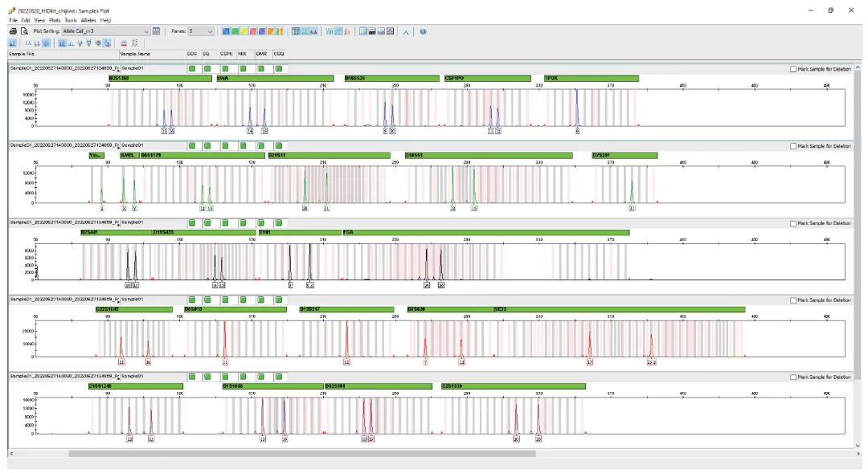This screenshot has height=473, width=868.
Task: Open the Tools menu
Action: point(71,20)
